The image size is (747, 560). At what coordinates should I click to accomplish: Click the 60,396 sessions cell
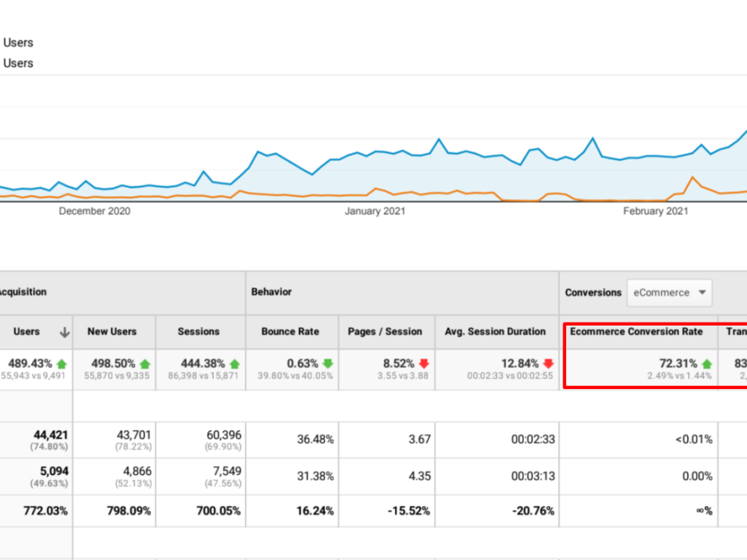point(224,435)
